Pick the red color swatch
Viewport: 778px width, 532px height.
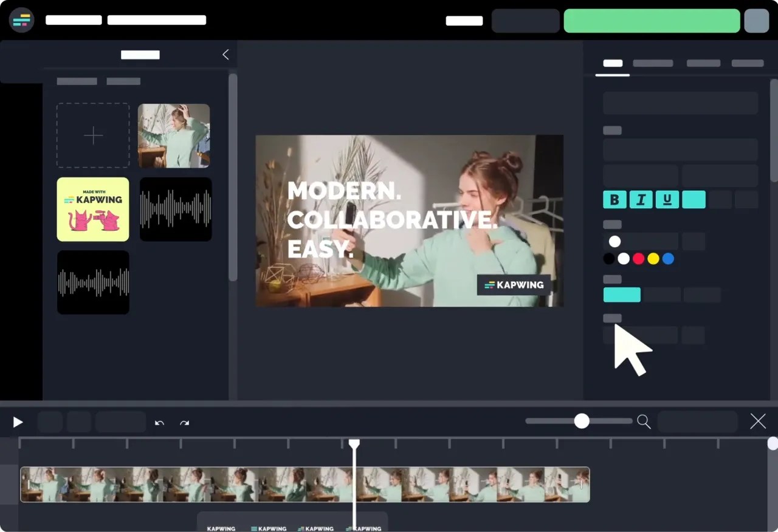click(638, 258)
